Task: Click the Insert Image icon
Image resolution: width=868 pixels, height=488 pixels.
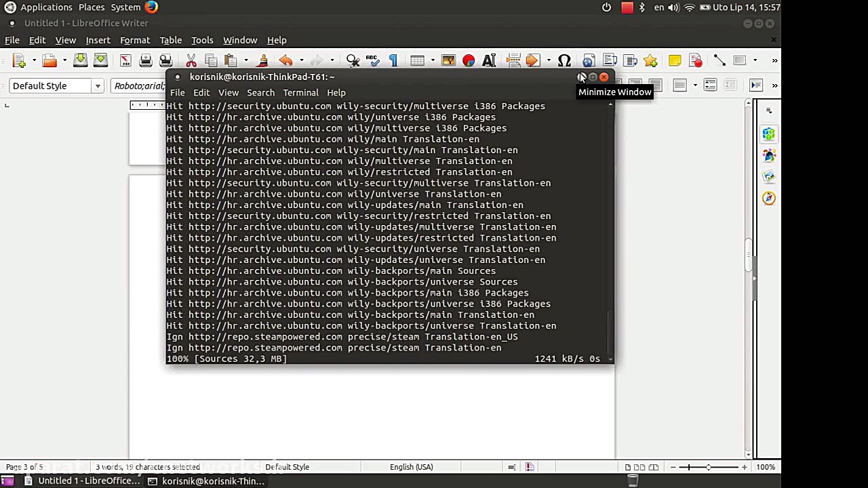Action: pos(448,61)
